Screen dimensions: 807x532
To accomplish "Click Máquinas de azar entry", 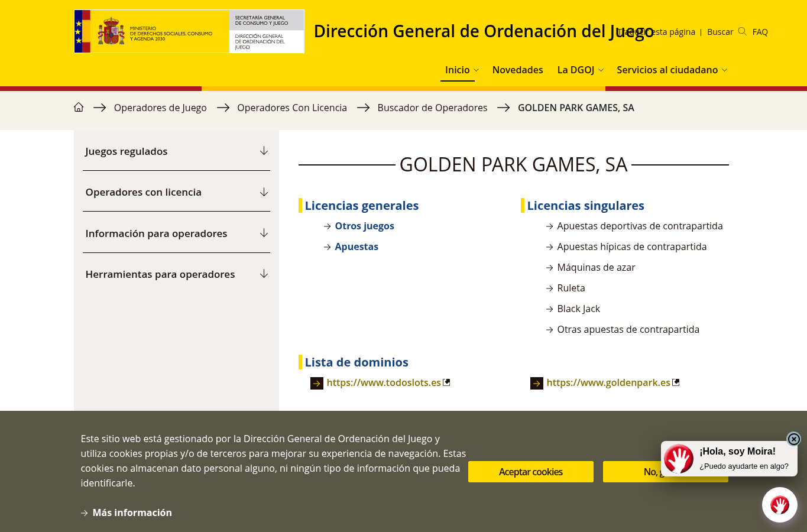I will (596, 267).
